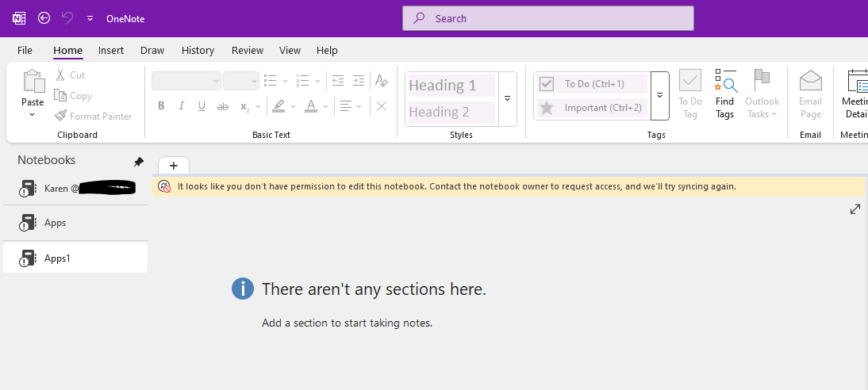
Task: Go back with the Back arrow icon
Action: click(x=44, y=18)
